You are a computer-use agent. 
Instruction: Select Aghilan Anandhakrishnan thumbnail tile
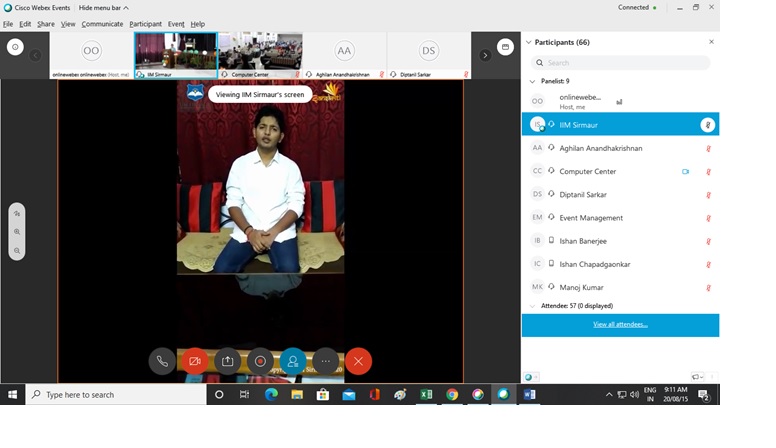click(x=344, y=55)
